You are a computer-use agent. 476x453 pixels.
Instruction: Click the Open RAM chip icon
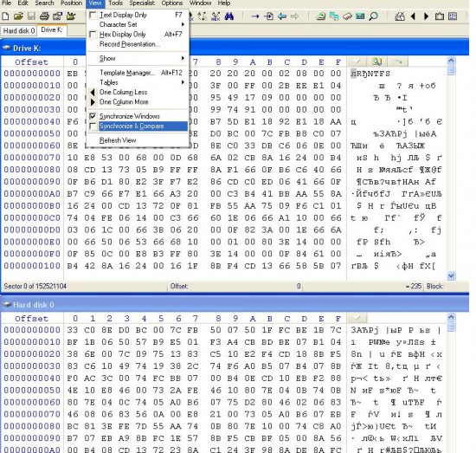tap(347, 16)
